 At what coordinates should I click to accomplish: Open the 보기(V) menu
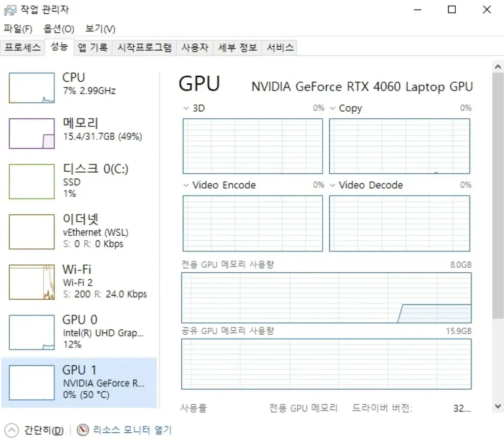[100, 29]
